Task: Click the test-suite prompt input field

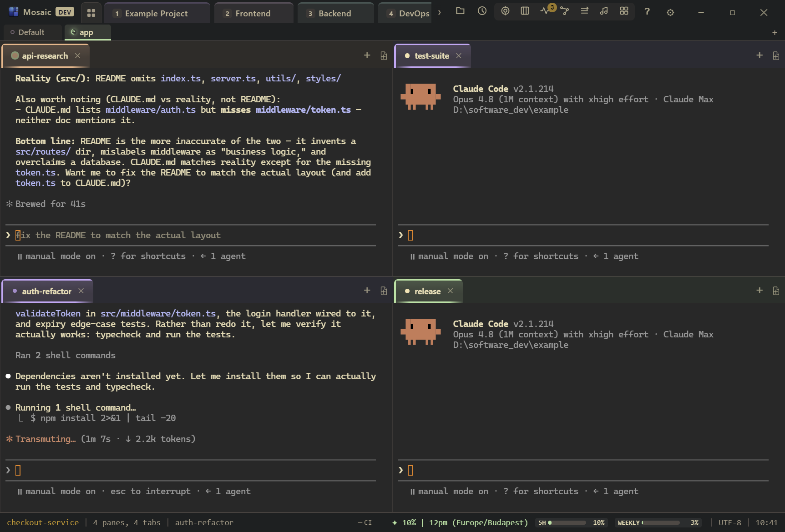Action: point(583,235)
